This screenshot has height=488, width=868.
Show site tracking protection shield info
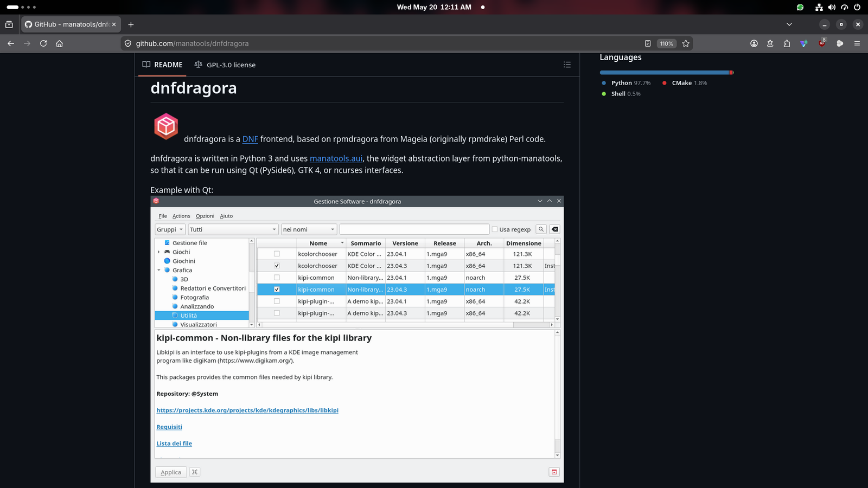click(x=128, y=43)
